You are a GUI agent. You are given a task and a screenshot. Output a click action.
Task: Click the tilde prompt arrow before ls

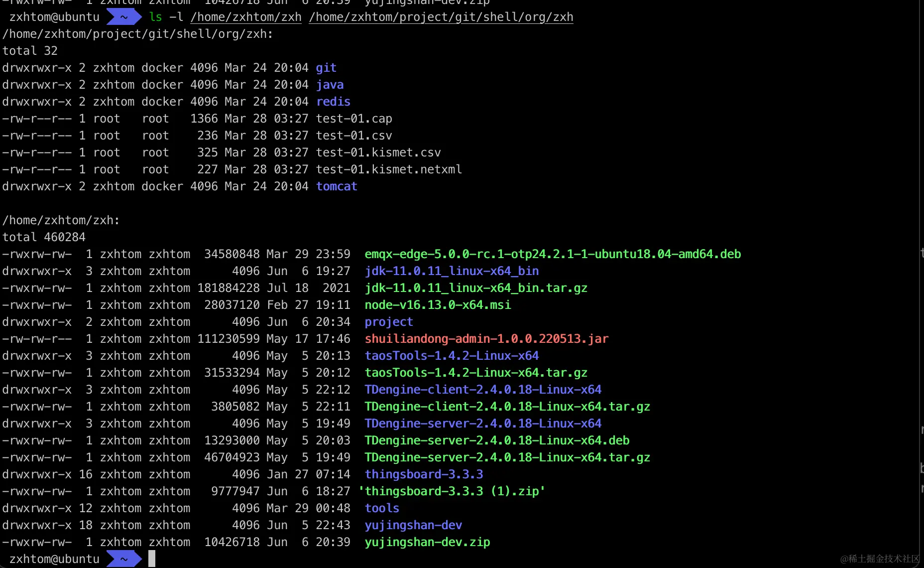124,17
